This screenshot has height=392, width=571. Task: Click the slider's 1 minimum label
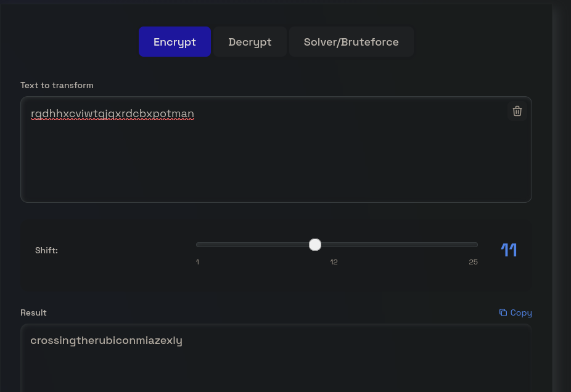click(x=197, y=262)
